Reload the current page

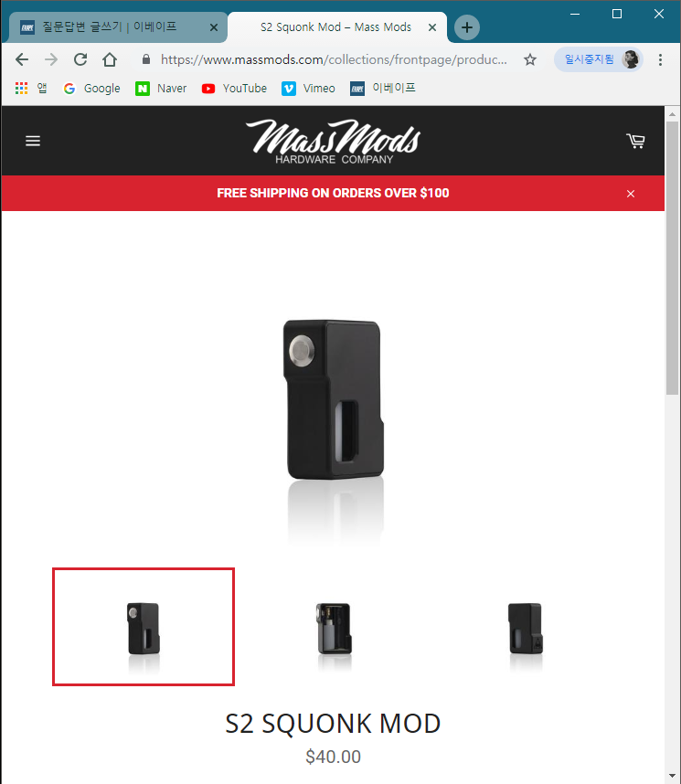[x=80, y=60]
